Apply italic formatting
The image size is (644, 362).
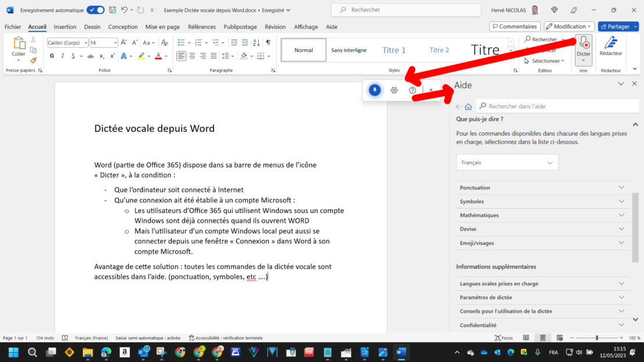63,56
